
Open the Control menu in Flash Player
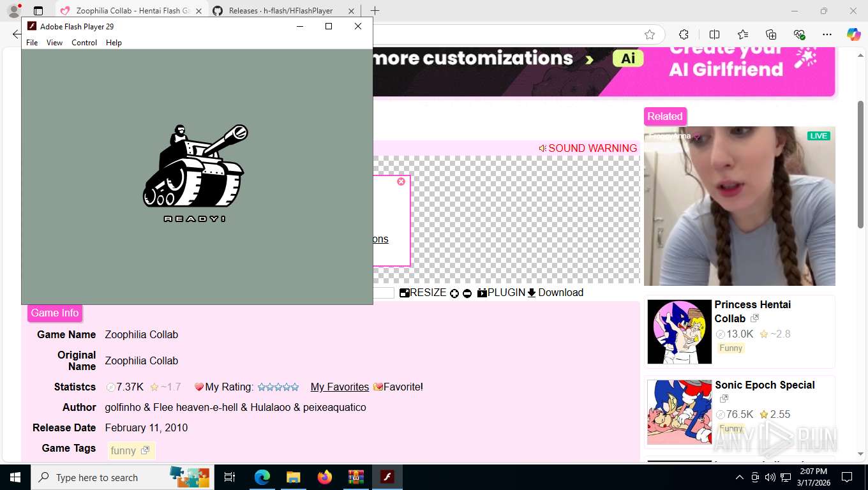point(84,43)
